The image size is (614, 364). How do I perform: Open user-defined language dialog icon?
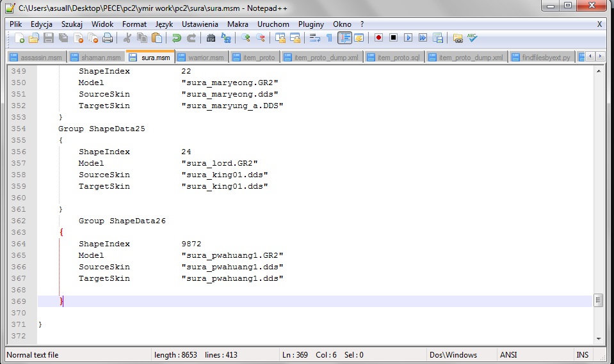point(359,38)
